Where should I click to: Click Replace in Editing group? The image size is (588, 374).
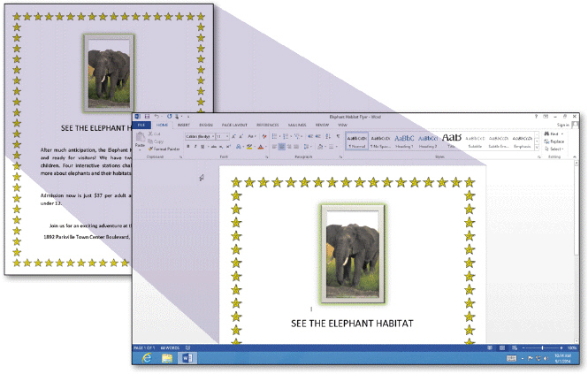(554, 141)
